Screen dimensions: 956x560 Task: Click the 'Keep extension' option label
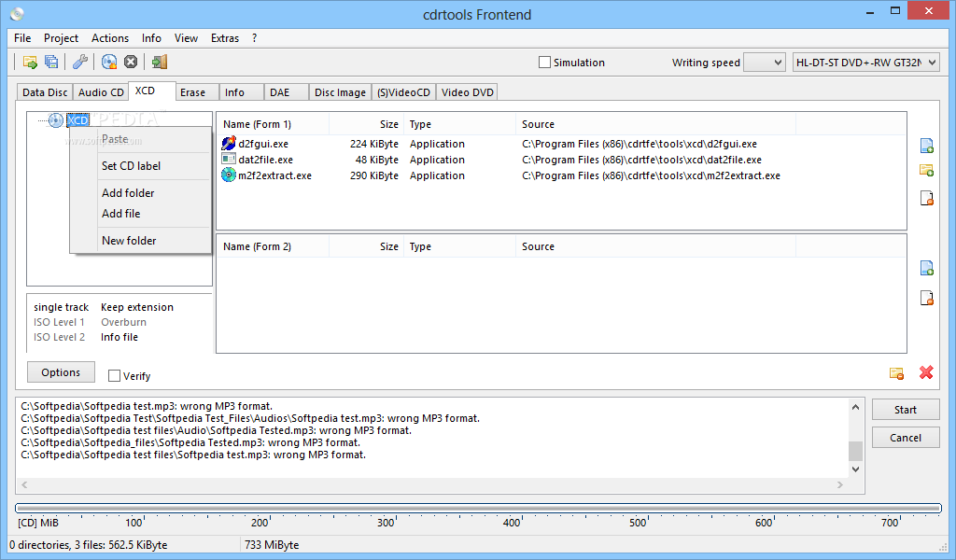137,307
